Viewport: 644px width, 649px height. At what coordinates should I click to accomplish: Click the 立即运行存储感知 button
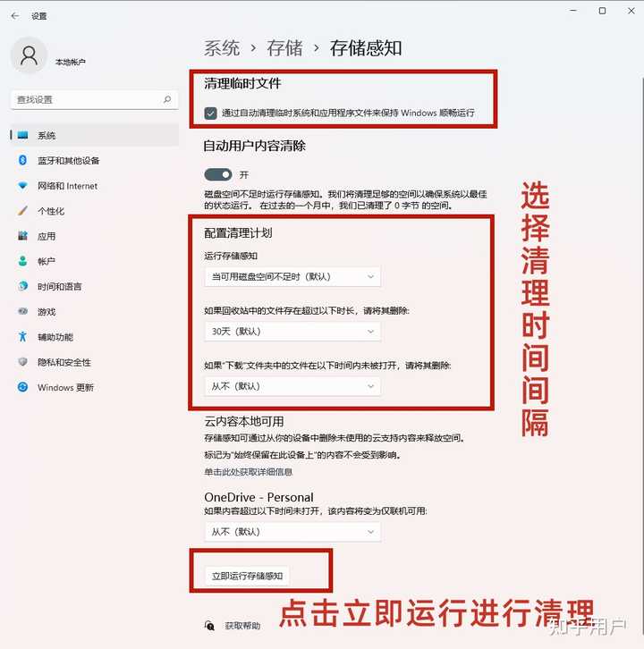click(x=247, y=576)
